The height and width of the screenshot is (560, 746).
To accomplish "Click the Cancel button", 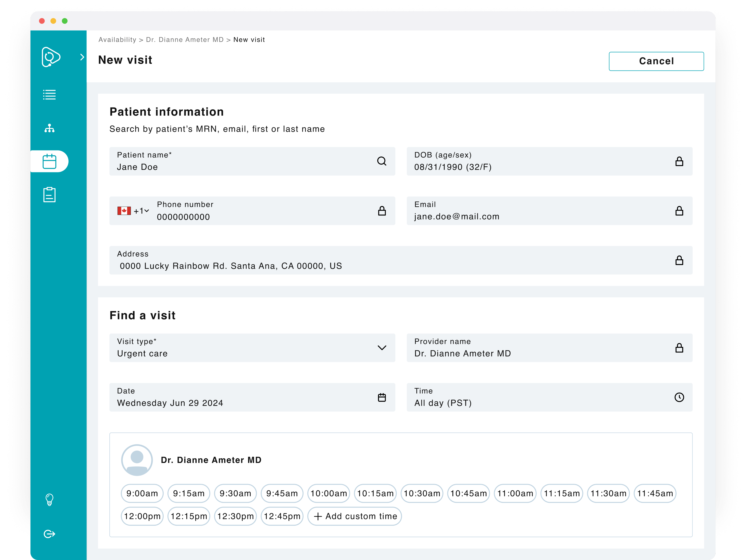I will point(656,61).
